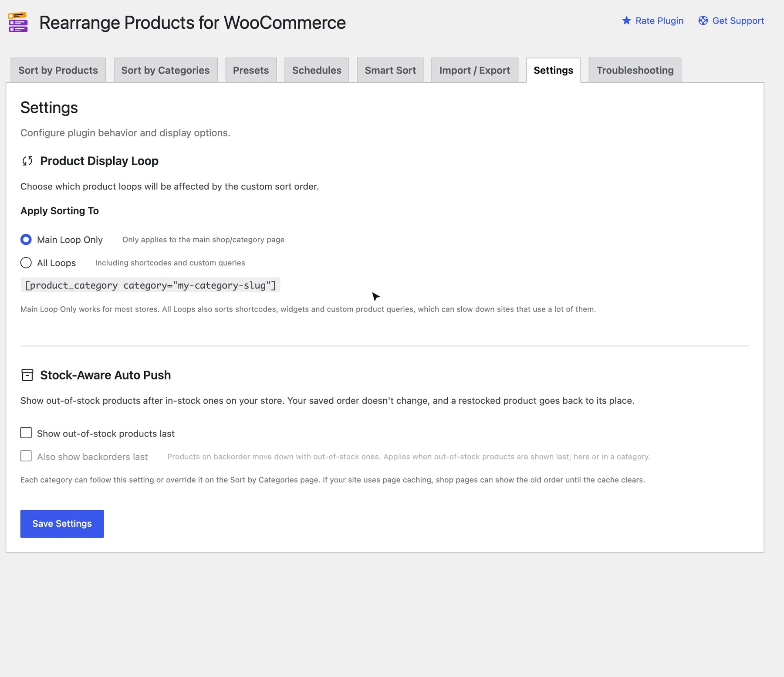
Task: Click the lifebuoy icon beside Get Support
Action: click(x=703, y=20)
